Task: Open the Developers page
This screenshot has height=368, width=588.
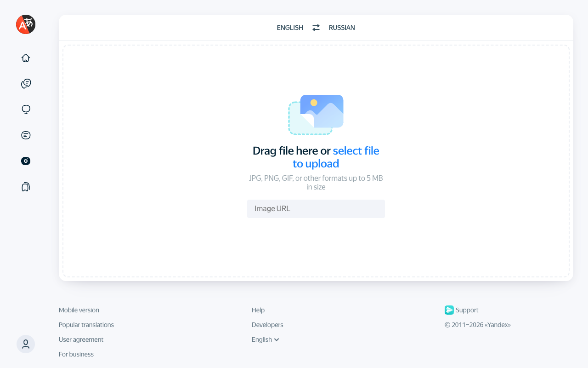Action: pos(267,325)
